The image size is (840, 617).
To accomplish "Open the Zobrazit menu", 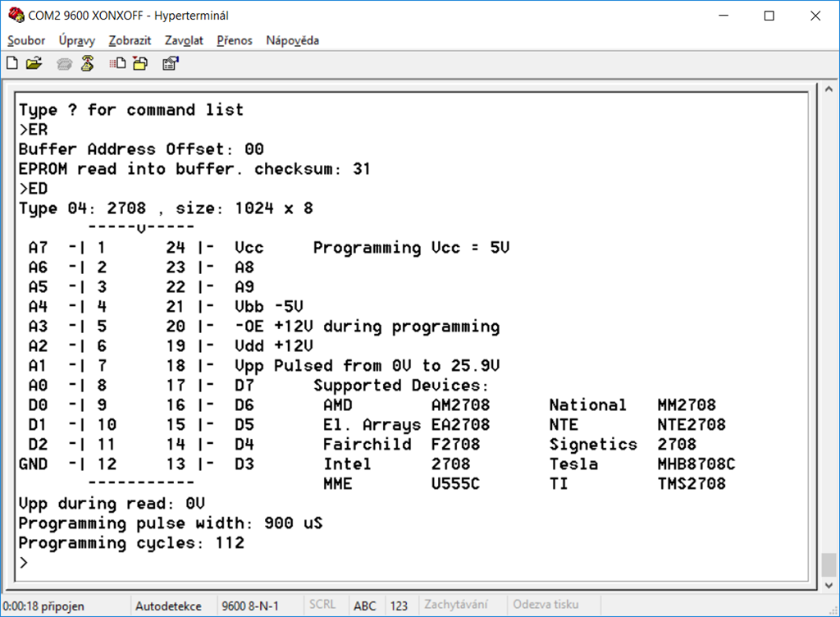I will pos(130,40).
